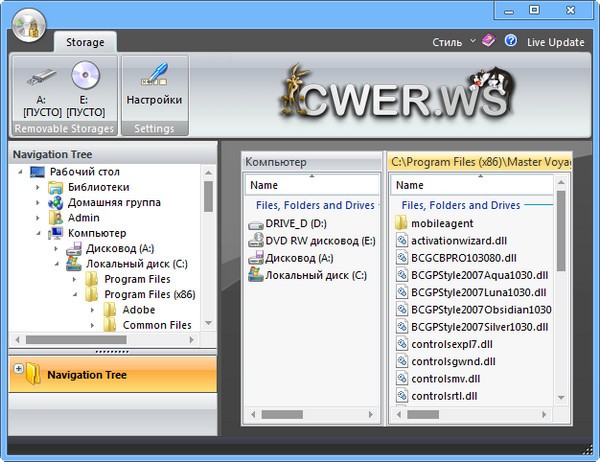Open Настройки settings icon
Screen dimensions: 600x462
coord(154,76)
